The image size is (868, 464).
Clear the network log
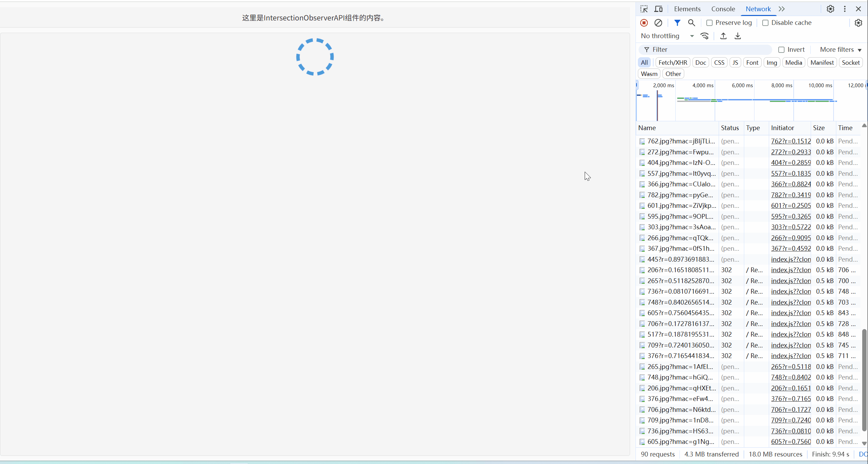[658, 22]
